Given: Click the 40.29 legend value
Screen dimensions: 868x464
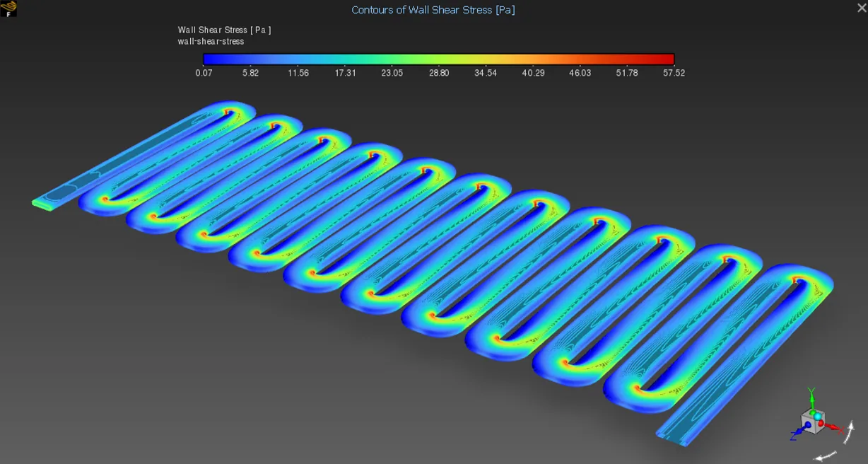Looking at the screenshot, I should [x=533, y=73].
